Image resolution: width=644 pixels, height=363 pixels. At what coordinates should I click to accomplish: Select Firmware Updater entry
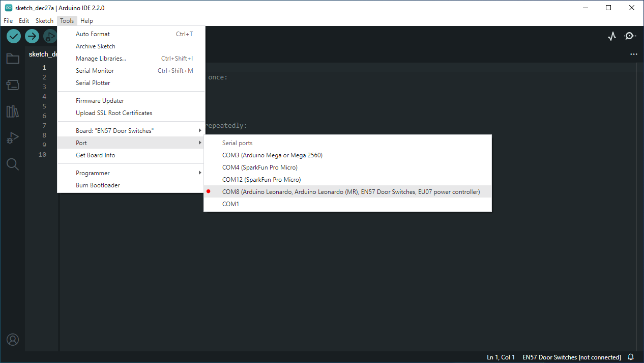(x=131, y=101)
